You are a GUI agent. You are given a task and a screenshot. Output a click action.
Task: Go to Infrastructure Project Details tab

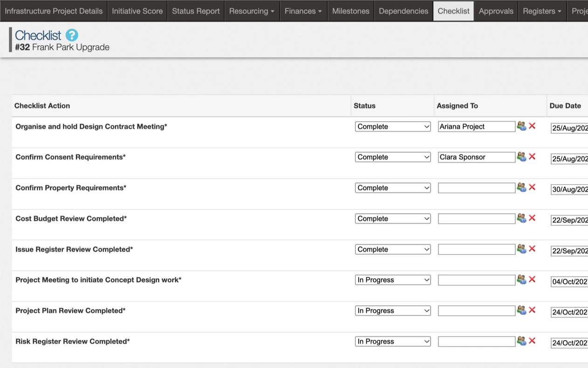(54, 11)
